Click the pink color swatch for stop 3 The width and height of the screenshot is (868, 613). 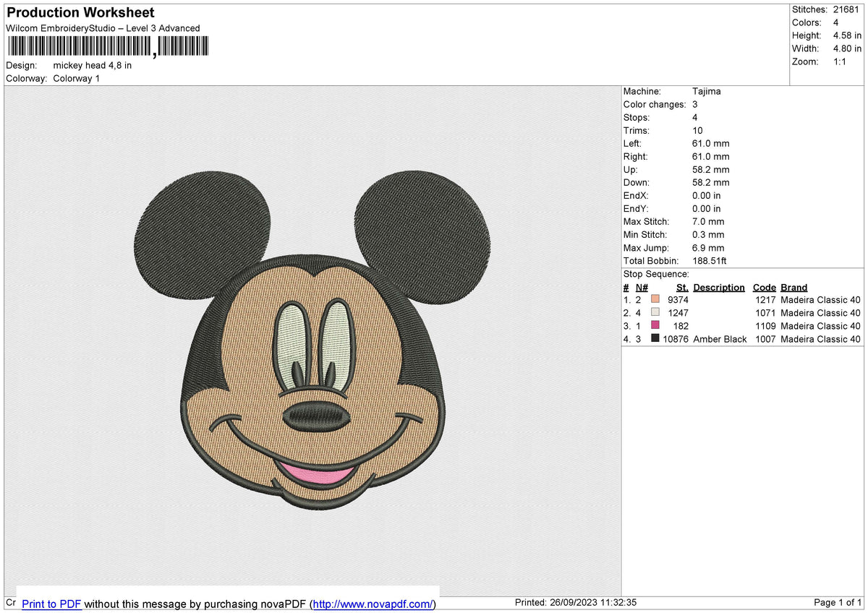click(x=655, y=325)
